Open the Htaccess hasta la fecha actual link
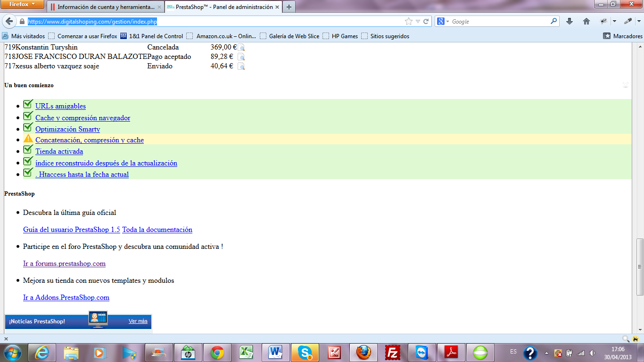 82,174
